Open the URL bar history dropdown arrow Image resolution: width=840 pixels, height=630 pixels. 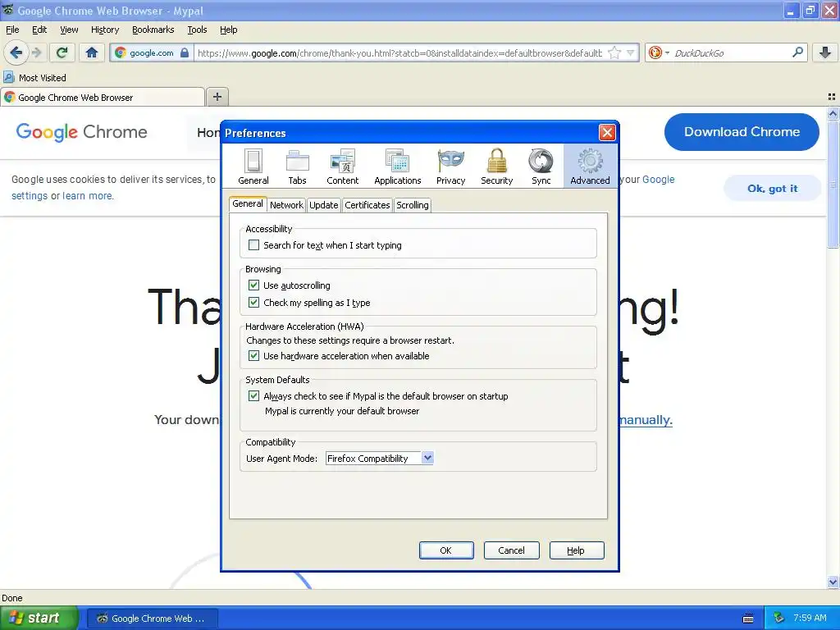point(631,52)
